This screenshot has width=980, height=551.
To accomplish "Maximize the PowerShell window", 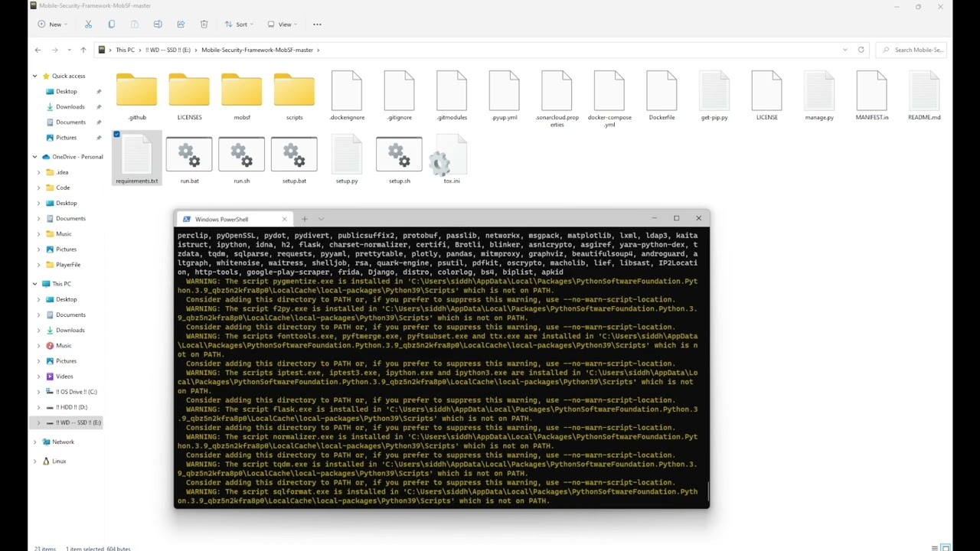I will pyautogui.click(x=676, y=219).
